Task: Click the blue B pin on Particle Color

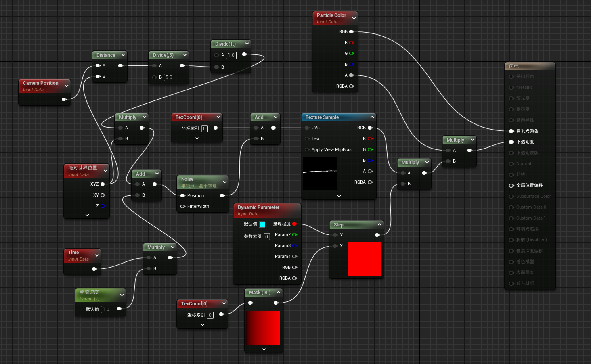Action: click(351, 64)
